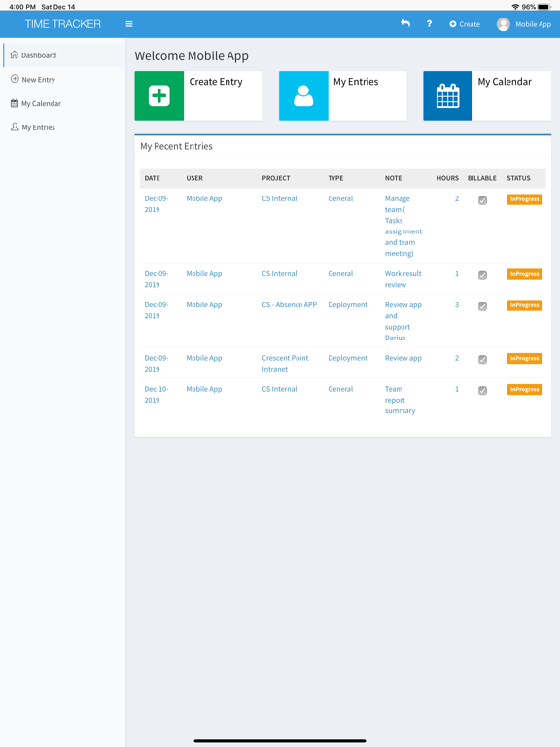The image size is (560, 747).
Task: Open the My Calendar tile calendar icon
Action: (447, 95)
